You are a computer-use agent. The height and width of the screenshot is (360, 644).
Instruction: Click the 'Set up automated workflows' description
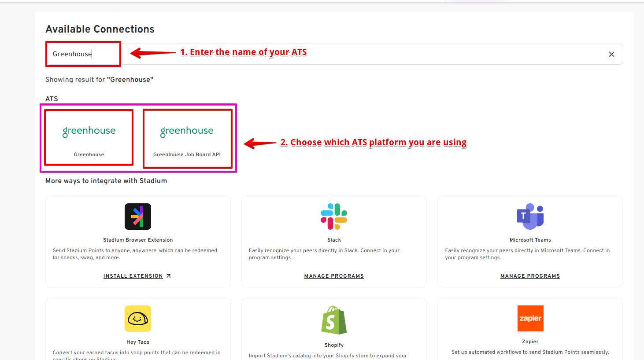coord(530,352)
